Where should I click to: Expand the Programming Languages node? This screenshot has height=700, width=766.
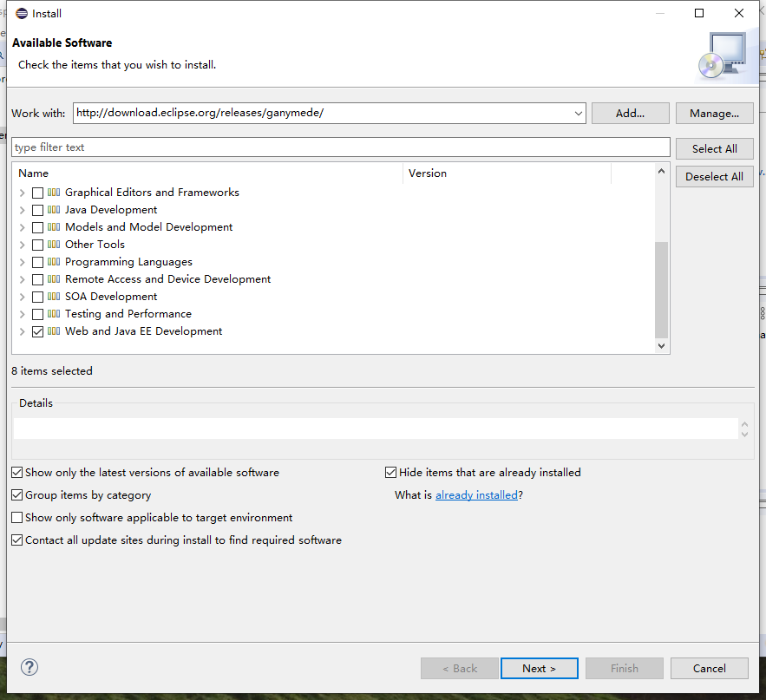pos(22,262)
